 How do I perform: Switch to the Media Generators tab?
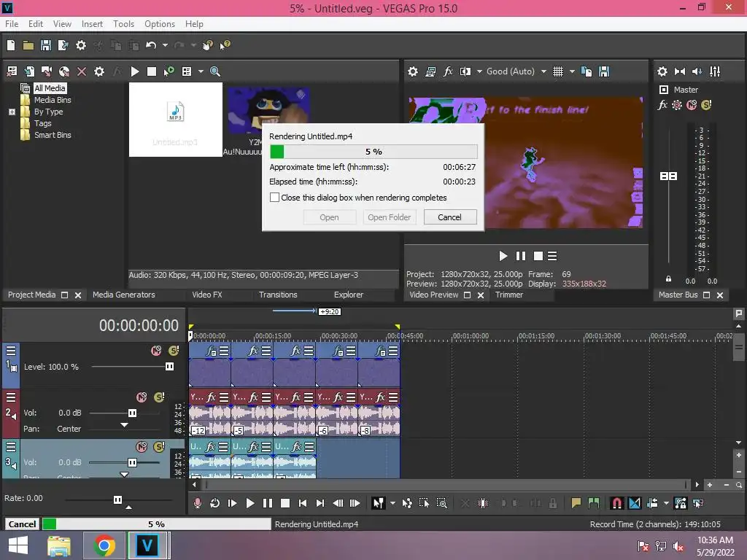[x=124, y=295]
